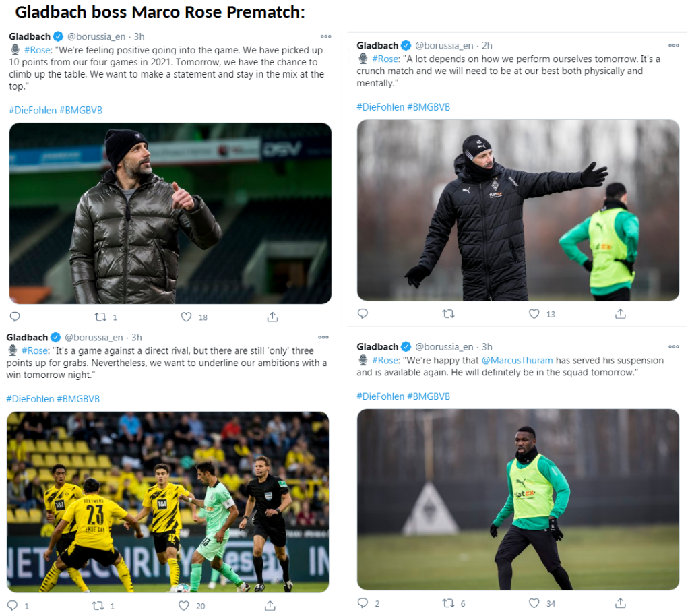The width and height of the screenshot is (690, 616).
Task: Reply to the 'direct rival' tweet
Action: [x=13, y=605]
